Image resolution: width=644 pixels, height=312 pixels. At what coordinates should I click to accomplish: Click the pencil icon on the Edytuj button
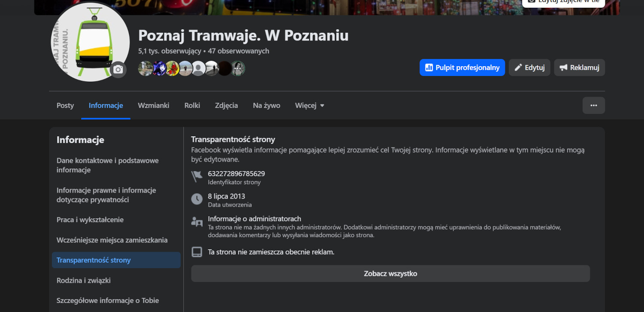point(518,67)
